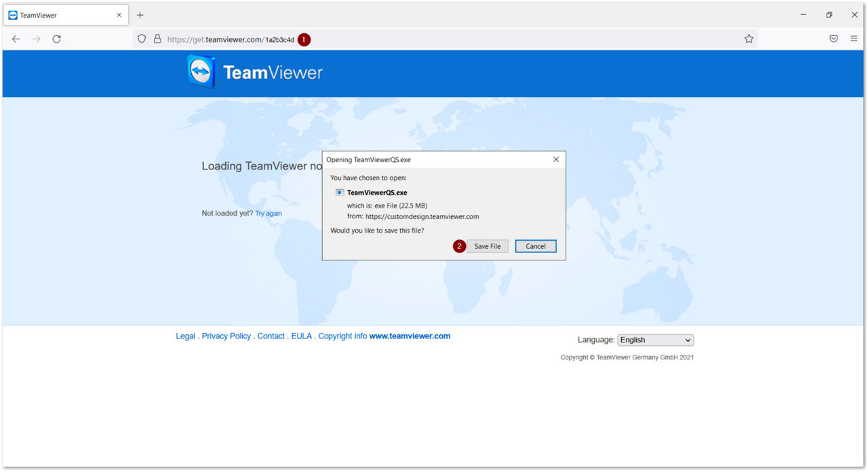Click the copyright TeamViewer Germany GmbH text

click(627, 357)
